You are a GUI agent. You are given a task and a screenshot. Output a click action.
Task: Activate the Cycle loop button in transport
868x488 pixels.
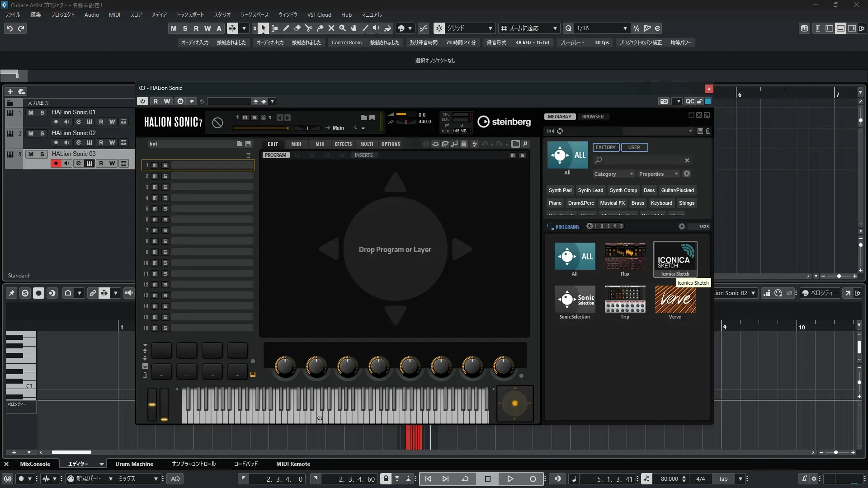465,479
